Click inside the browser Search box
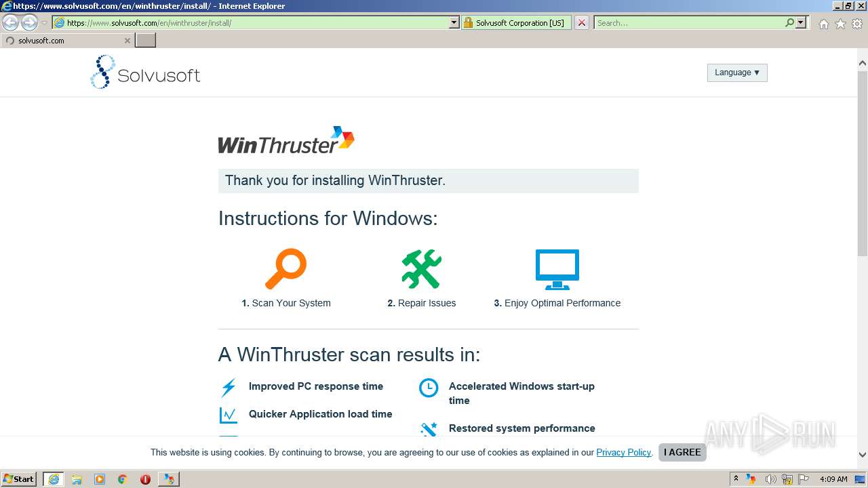 (x=688, y=22)
